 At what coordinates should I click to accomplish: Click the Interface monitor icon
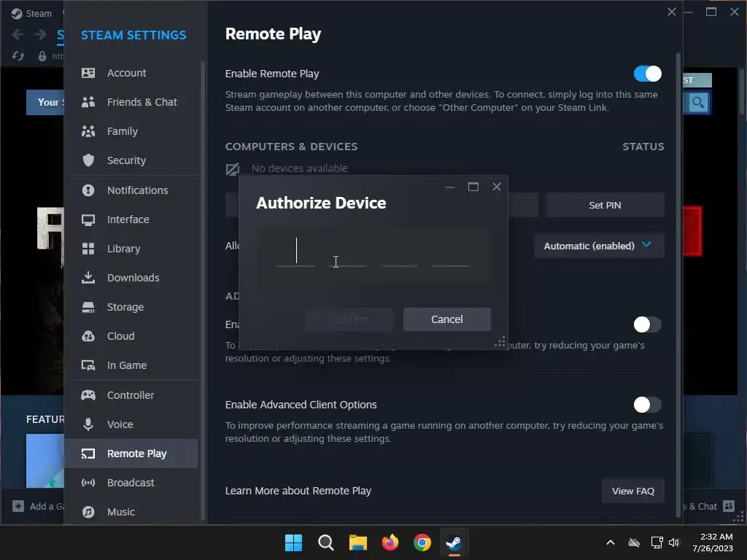point(88,219)
